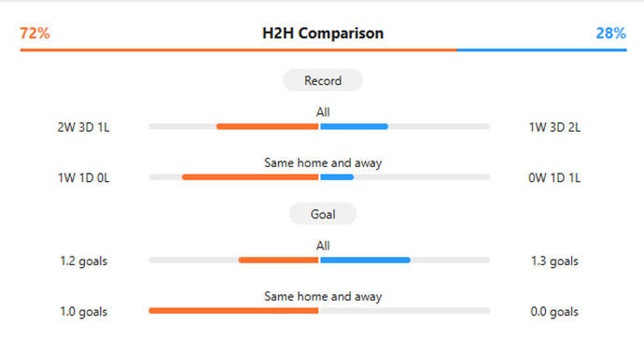Image resolution: width=644 pixels, height=338 pixels.
Task: Click the blue 28% percentage
Action: 610,34
